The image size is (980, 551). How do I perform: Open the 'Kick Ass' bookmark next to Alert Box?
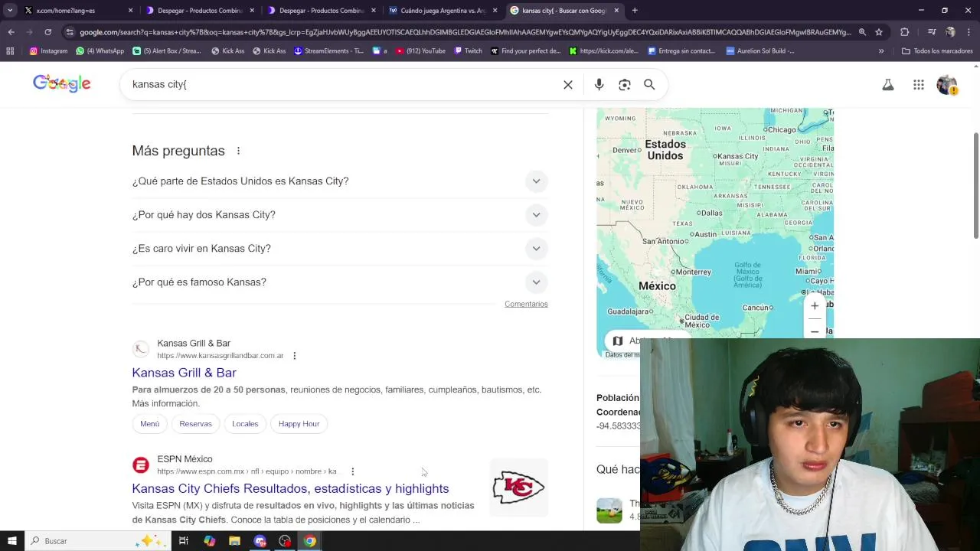227,51
